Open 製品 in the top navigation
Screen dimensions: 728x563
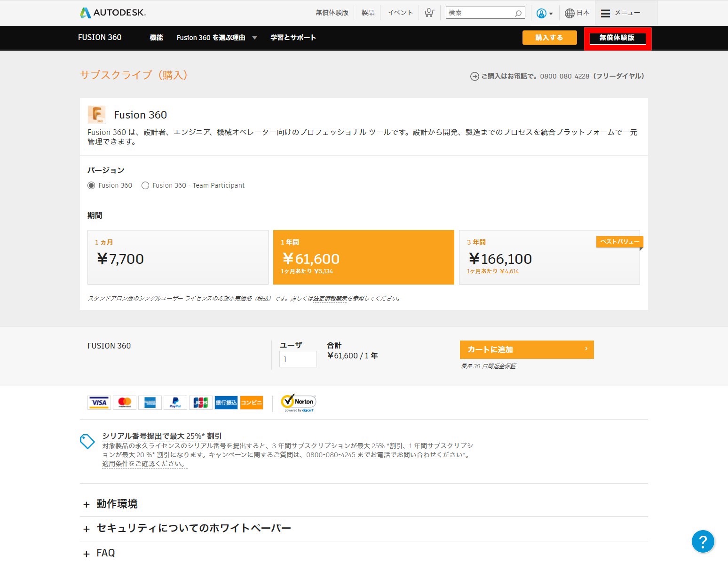coord(368,13)
